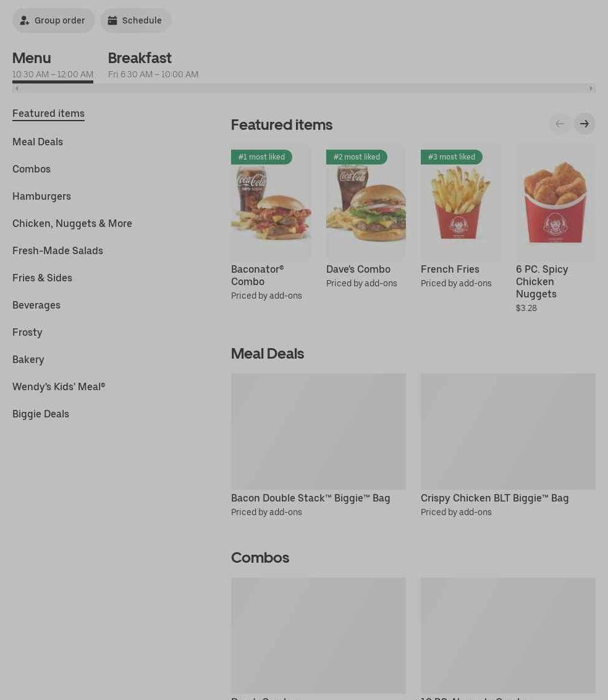Viewport: 608px width, 700px height.
Task: Show next featured items with right arrow
Action: [584, 124]
